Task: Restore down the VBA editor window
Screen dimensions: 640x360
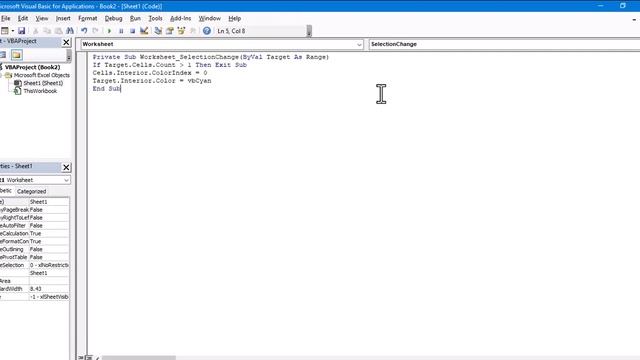Action: pos(622,6)
